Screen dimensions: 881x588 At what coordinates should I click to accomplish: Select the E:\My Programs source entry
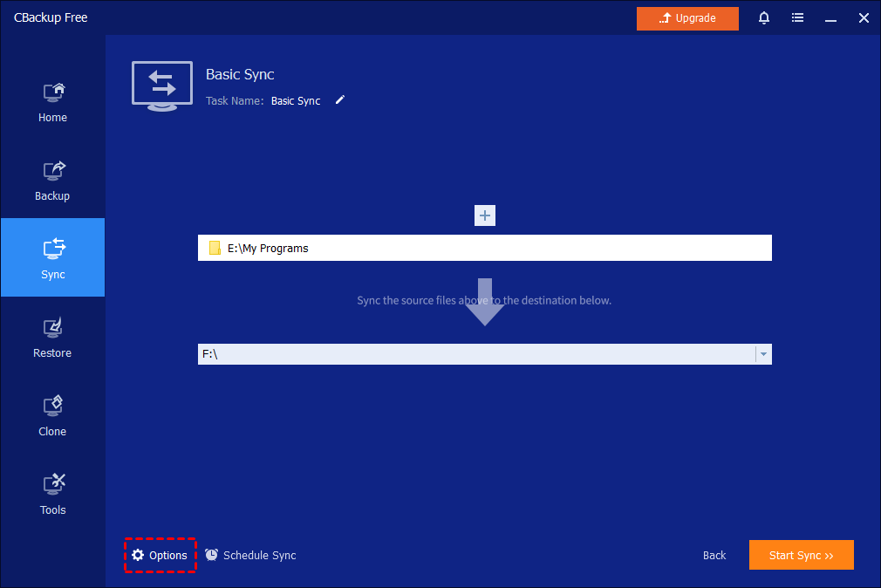pyautogui.click(x=484, y=249)
